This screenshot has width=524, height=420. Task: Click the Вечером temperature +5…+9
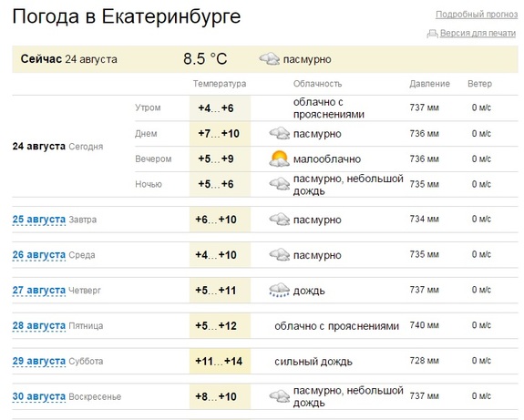tap(216, 159)
